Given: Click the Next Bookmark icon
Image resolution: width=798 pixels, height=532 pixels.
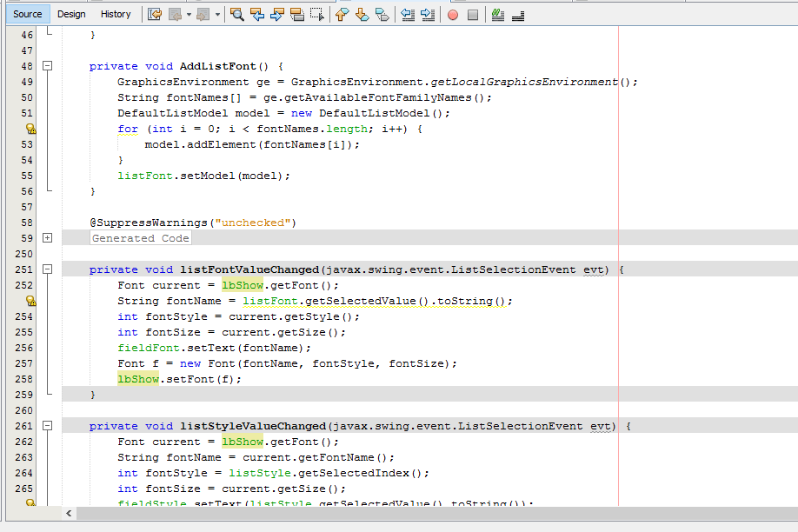Looking at the screenshot, I should click(361, 14).
